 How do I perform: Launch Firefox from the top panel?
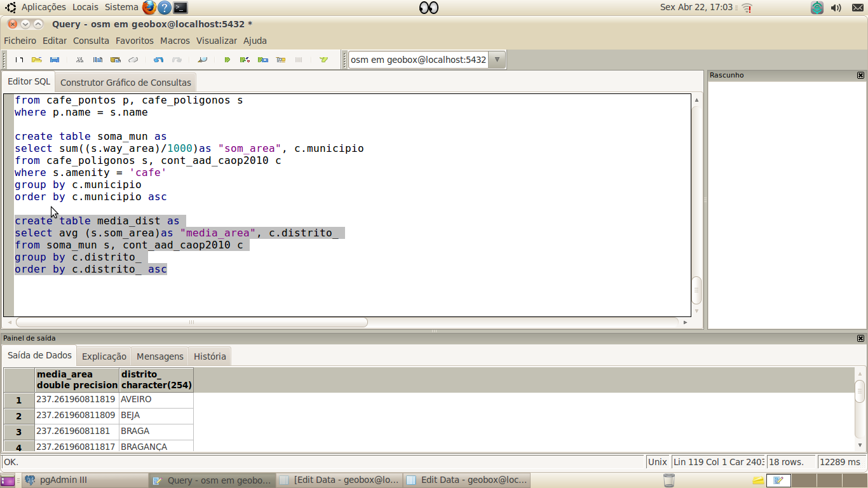[x=149, y=8]
